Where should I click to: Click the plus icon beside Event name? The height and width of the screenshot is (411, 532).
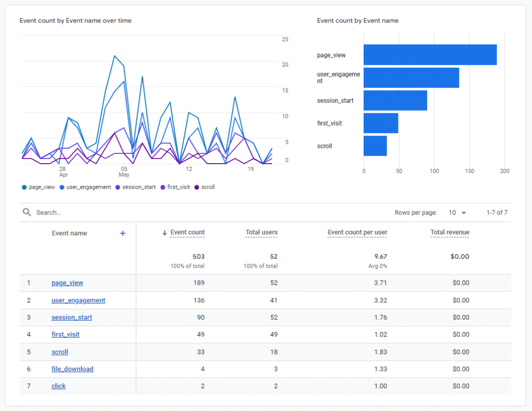123,233
